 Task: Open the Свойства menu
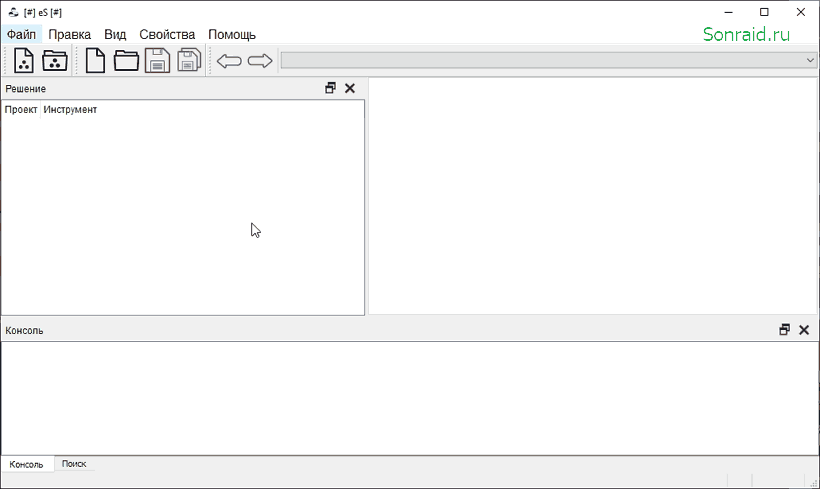tap(167, 35)
